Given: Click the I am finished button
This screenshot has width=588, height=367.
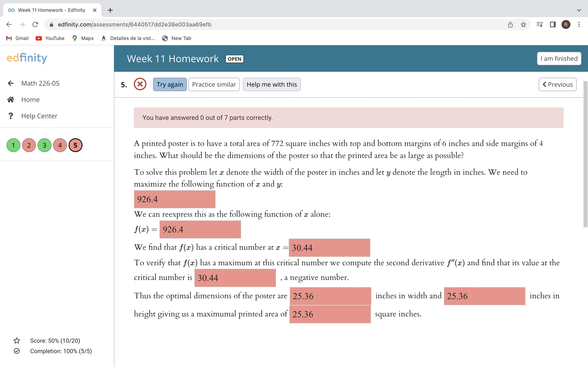Looking at the screenshot, I should (x=559, y=59).
